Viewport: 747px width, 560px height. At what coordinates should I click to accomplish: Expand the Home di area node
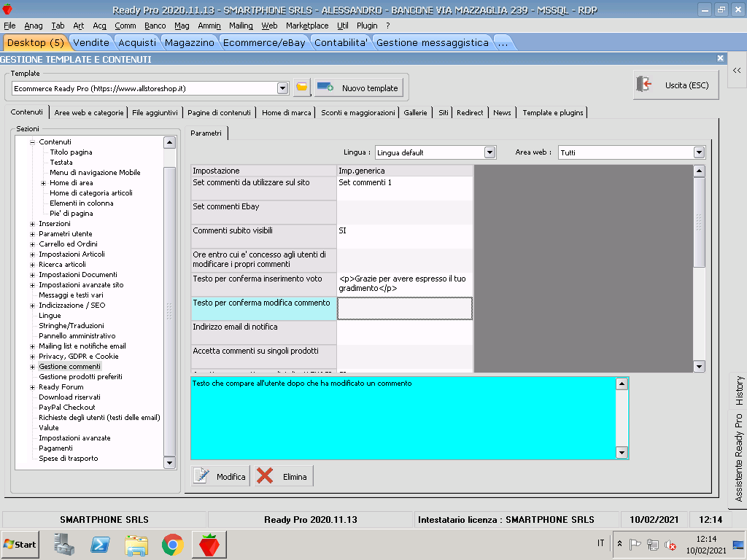click(x=43, y=183)
